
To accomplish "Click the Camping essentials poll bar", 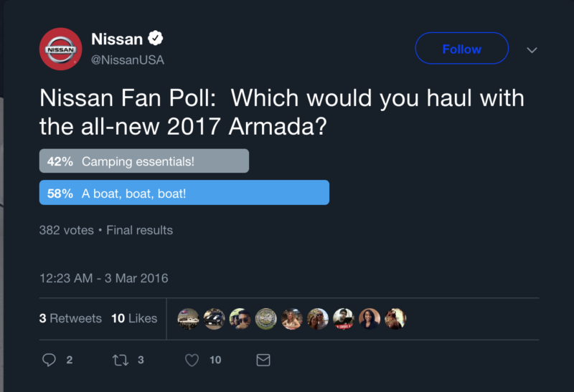I will [x=143, y=161].
